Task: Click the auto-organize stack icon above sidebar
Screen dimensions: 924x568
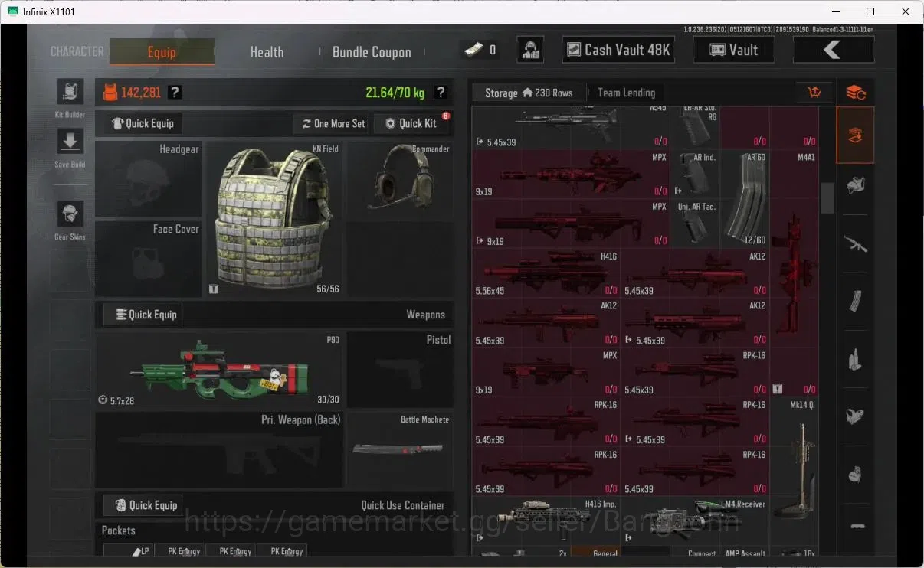Action: (x=855, y=93)
